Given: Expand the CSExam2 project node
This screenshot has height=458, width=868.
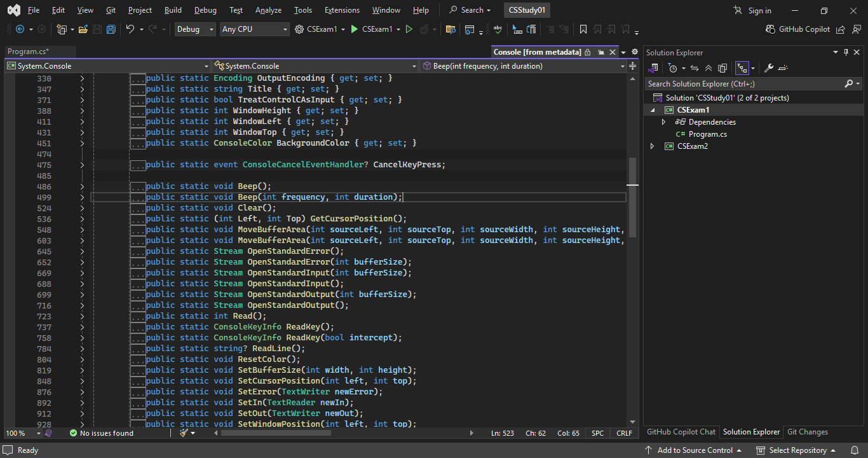Looking at the screenshot, I should pyautogui.click(x=652, y=146).
